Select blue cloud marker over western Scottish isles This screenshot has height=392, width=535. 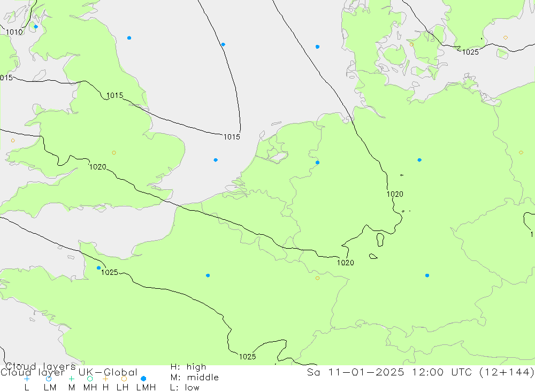pos(36,27)
